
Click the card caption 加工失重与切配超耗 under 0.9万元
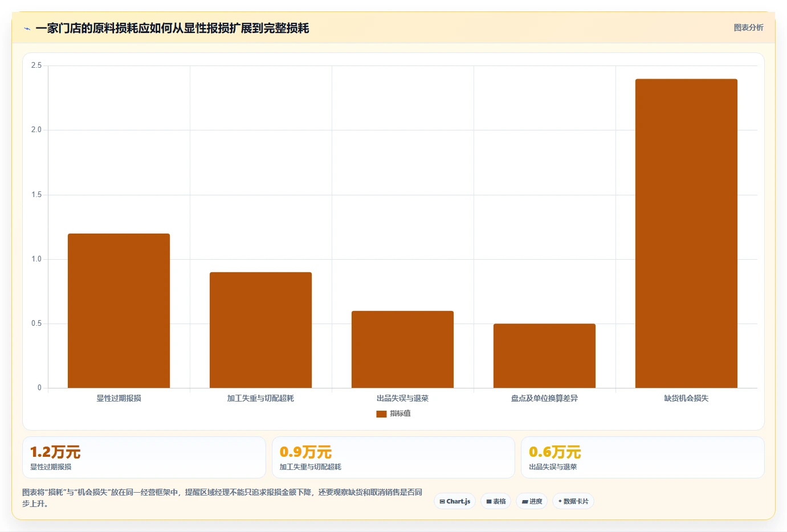(x=310, y=466)
